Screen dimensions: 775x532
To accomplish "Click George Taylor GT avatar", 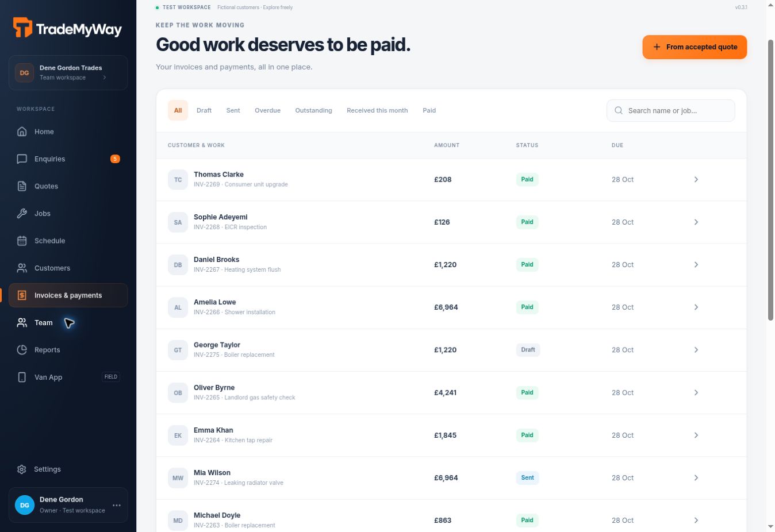I will point(178,350).
